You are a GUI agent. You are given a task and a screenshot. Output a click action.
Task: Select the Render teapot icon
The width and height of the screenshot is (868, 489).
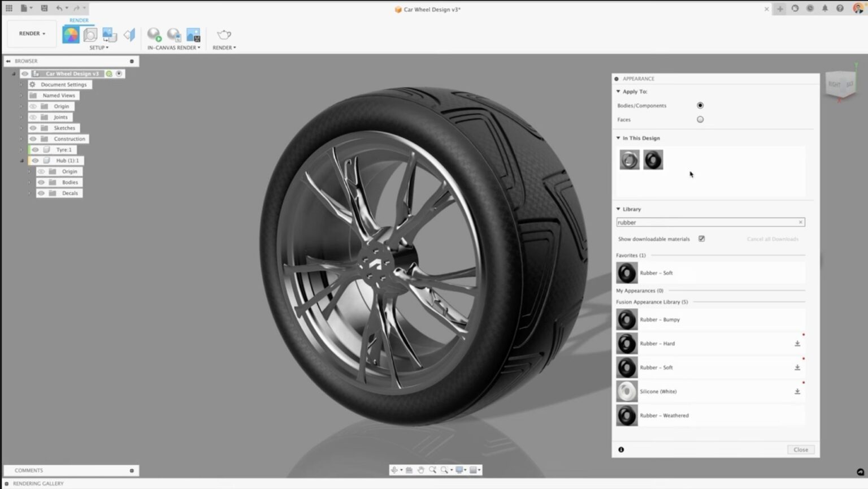point(224,34)
